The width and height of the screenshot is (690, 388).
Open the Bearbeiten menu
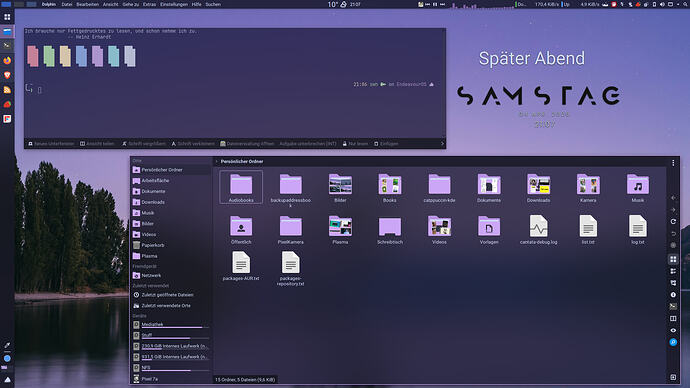[88, 4]
